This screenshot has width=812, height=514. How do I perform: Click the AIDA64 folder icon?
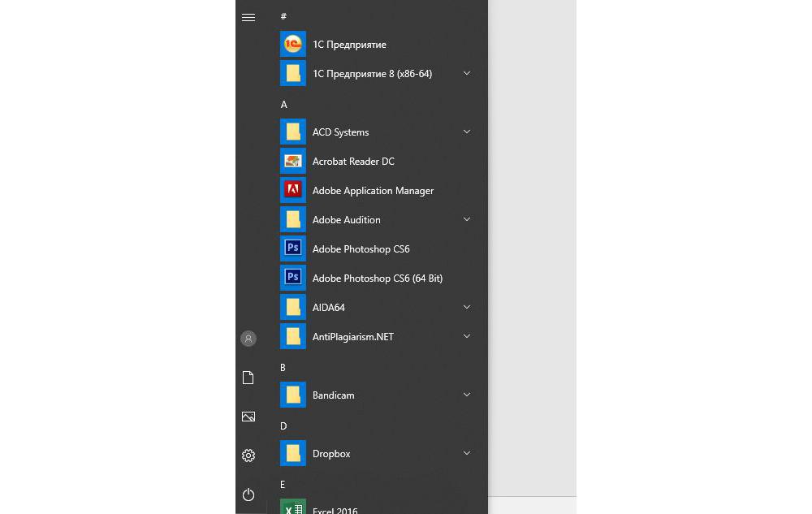pos(293,308)
